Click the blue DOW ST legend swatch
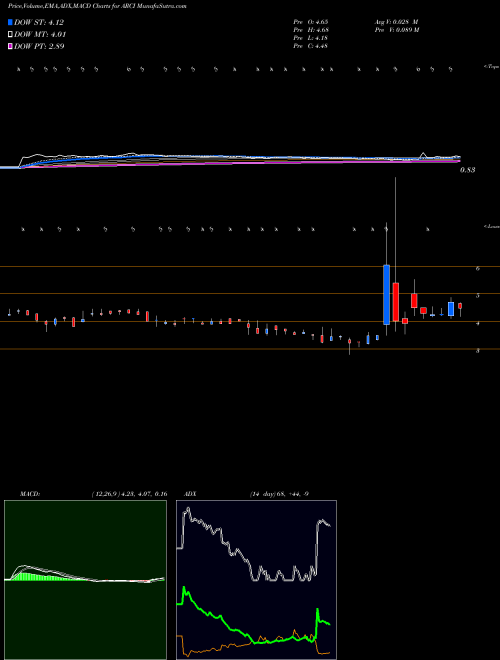 click(10, 22)
